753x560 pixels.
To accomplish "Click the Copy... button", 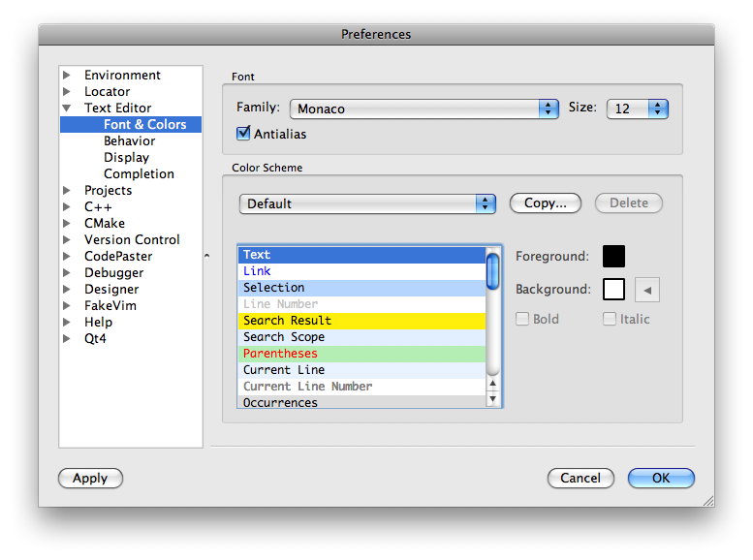I will click(x=545, y=203).
